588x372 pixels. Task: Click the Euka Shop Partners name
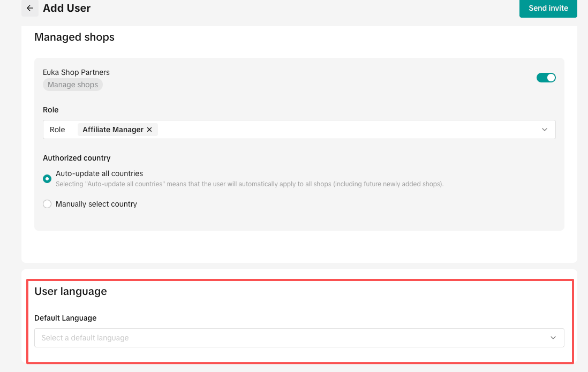76,72
